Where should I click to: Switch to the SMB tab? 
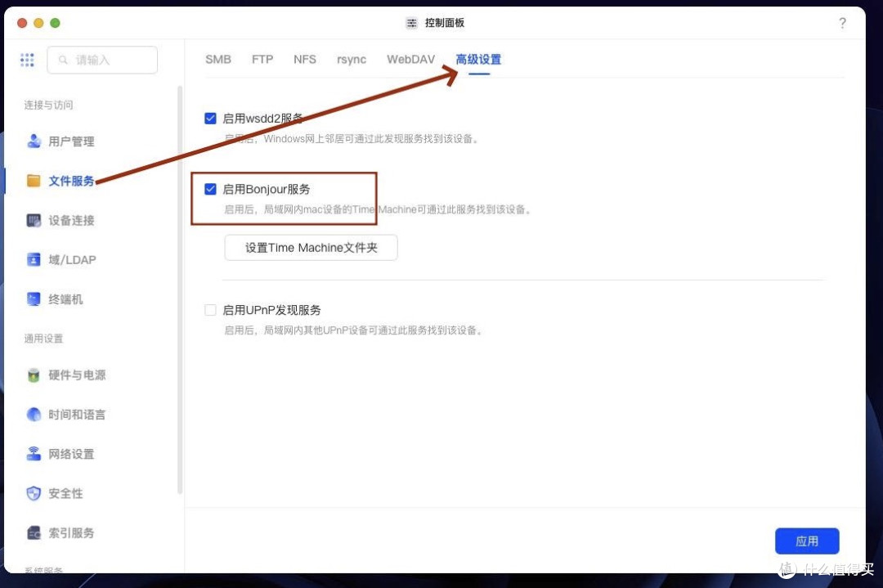(218, 59)
